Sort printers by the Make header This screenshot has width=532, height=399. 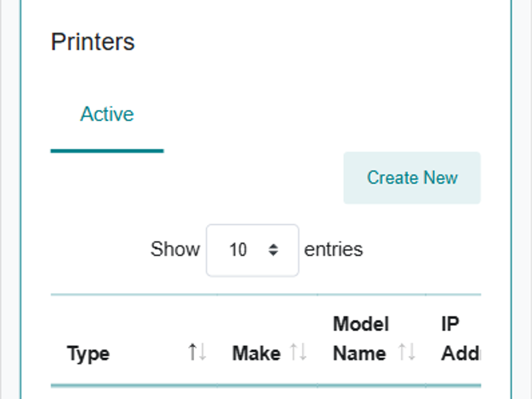[256, 353]
